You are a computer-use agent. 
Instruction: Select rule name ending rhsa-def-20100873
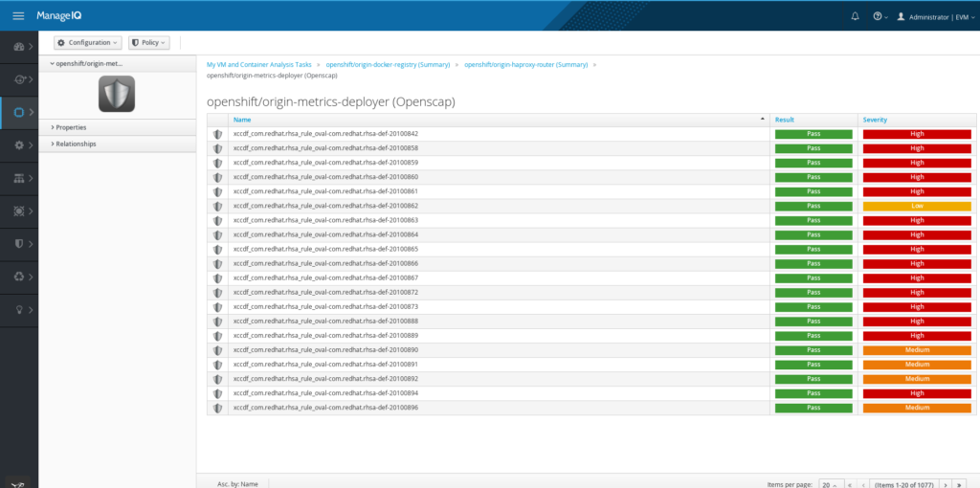(x=325, y=307)
